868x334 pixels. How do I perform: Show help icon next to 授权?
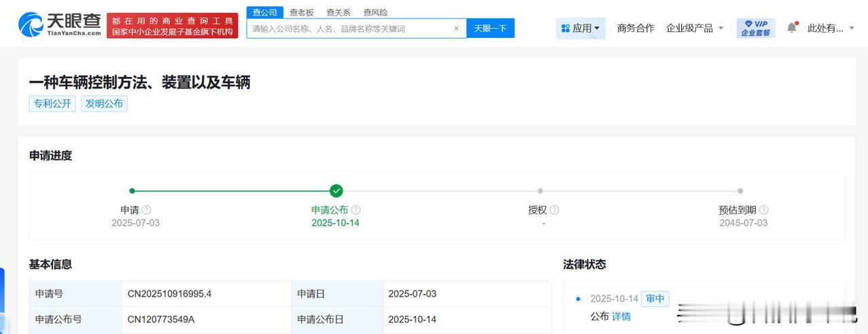(x=554, y=210)
